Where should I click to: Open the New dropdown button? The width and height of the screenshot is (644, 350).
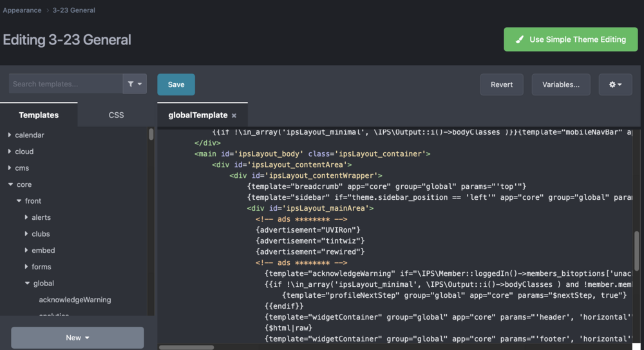[x=77, y=338]
